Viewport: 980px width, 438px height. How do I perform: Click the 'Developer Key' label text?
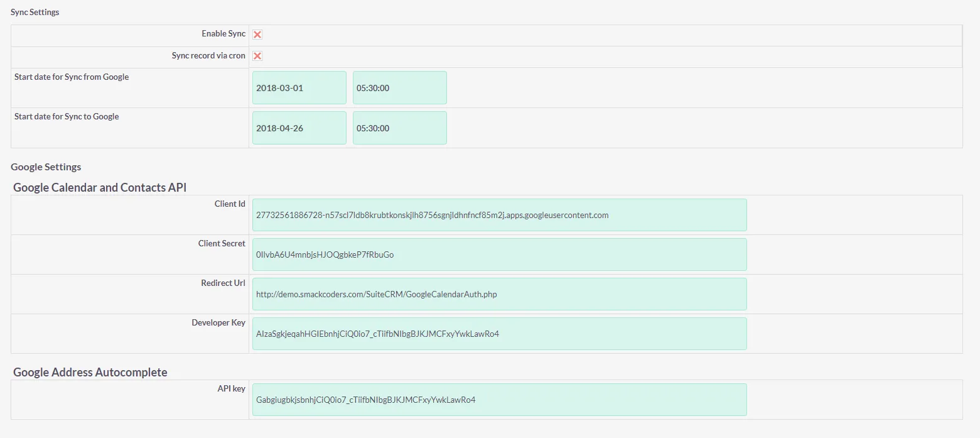tap(218, 322)
